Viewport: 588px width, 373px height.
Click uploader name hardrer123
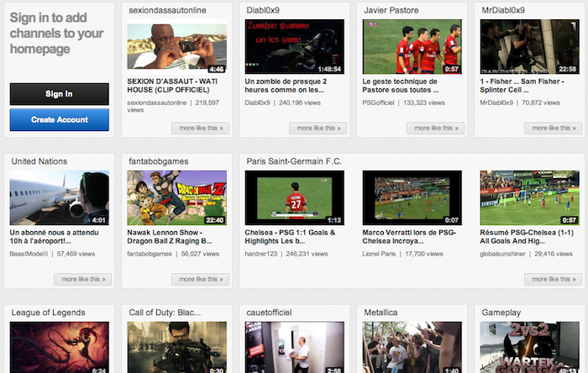pos(261,254)
